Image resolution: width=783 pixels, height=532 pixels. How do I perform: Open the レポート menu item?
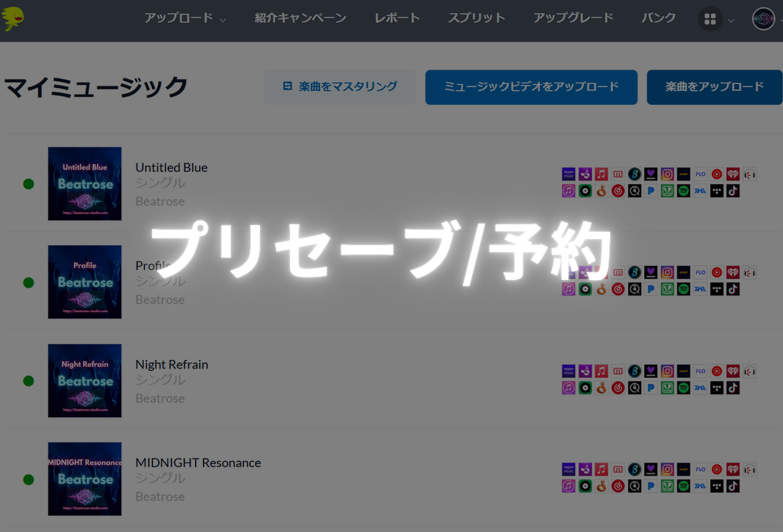point(397,19)
